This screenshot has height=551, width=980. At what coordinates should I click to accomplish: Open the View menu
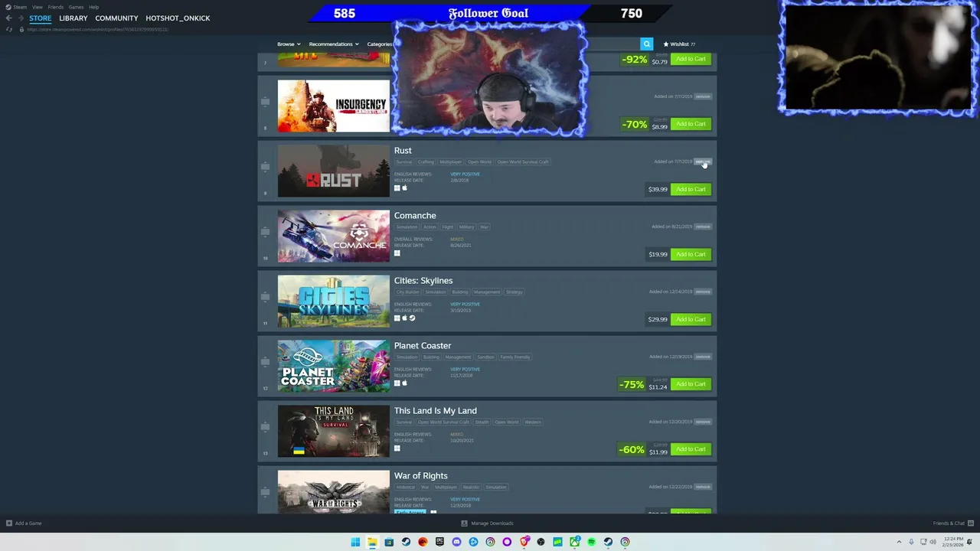[x=37, y=7]
